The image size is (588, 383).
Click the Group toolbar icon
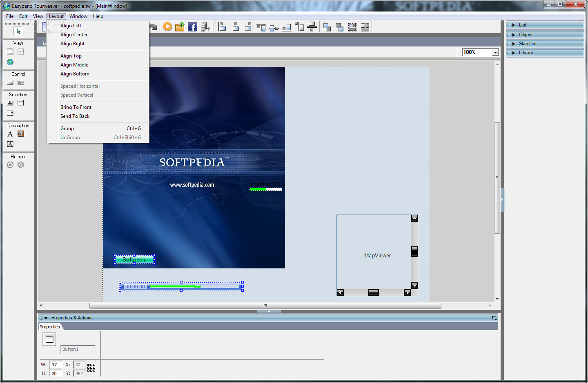352,27
